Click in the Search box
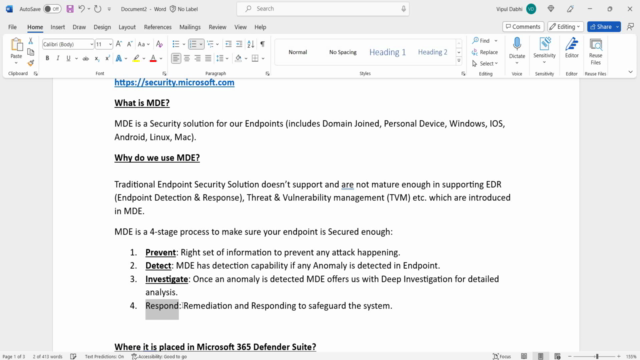This screenshot has width=640, height=360. point(323,9)
